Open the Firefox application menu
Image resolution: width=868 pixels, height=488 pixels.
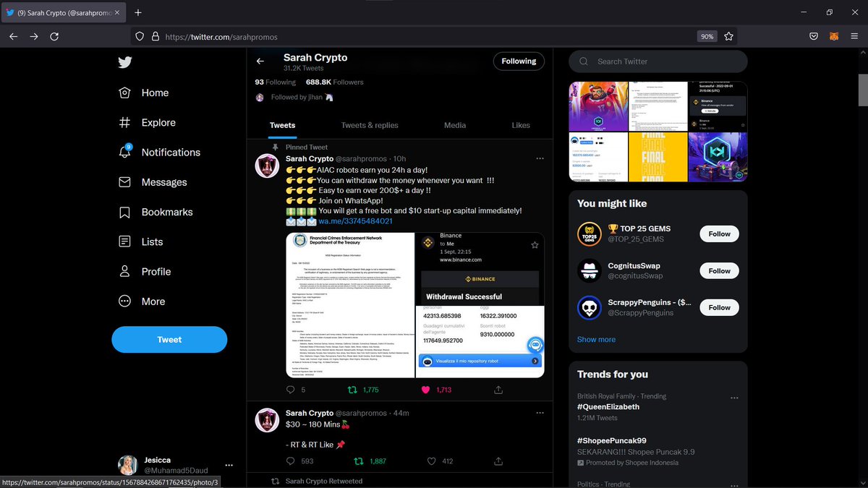pos(854,36)
